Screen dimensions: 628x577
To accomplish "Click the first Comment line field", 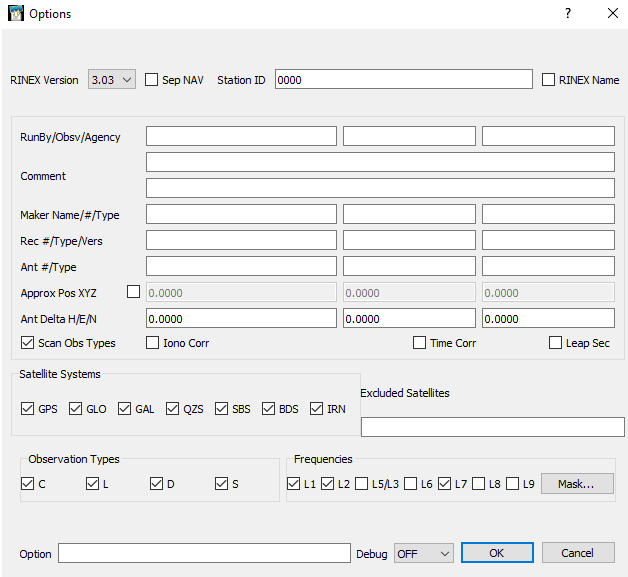I will point(380,162).
